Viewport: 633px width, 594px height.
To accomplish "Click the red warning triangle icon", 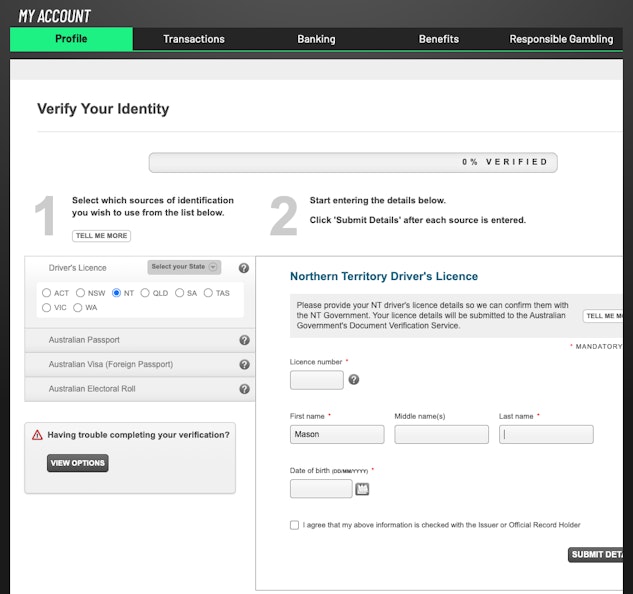I will (37, 435).
